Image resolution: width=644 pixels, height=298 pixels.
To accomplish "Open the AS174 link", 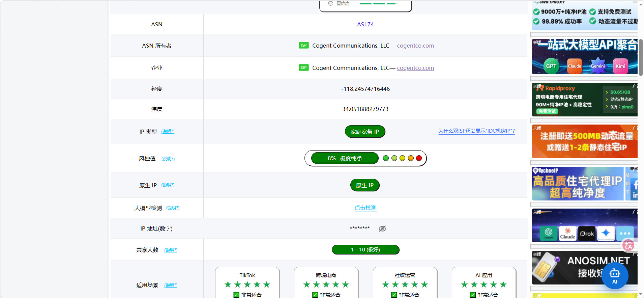I will [365, 24].
